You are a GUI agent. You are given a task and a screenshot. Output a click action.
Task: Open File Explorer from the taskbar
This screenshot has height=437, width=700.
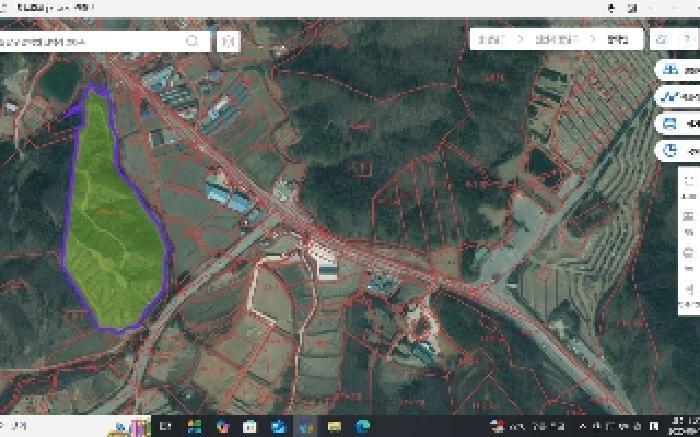coord(334,426)
